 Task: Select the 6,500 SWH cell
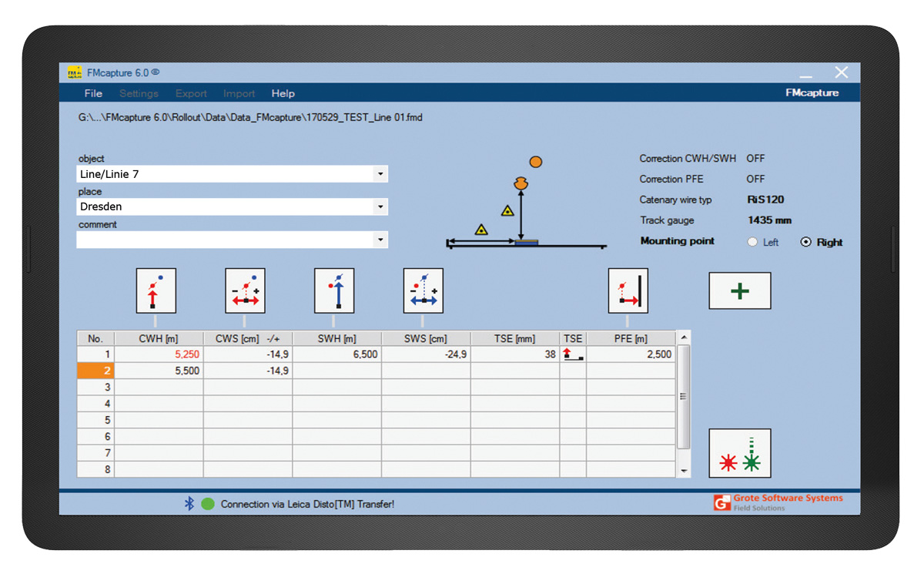click(337, 354)
